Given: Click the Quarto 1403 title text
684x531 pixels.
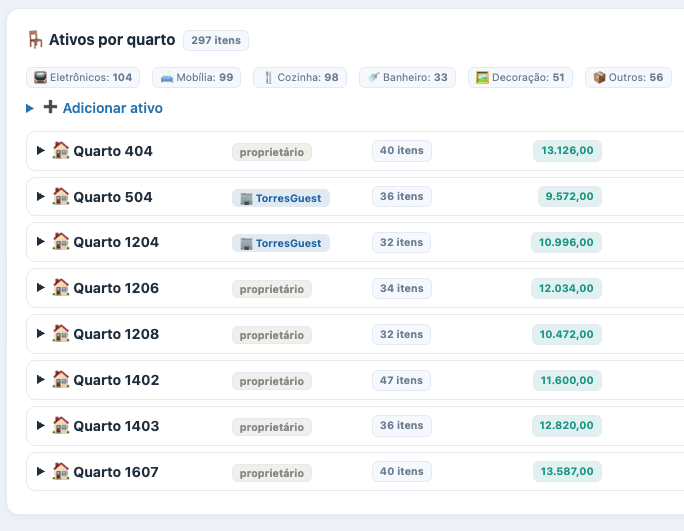Looking at the screenshot, I should [116, 426].
